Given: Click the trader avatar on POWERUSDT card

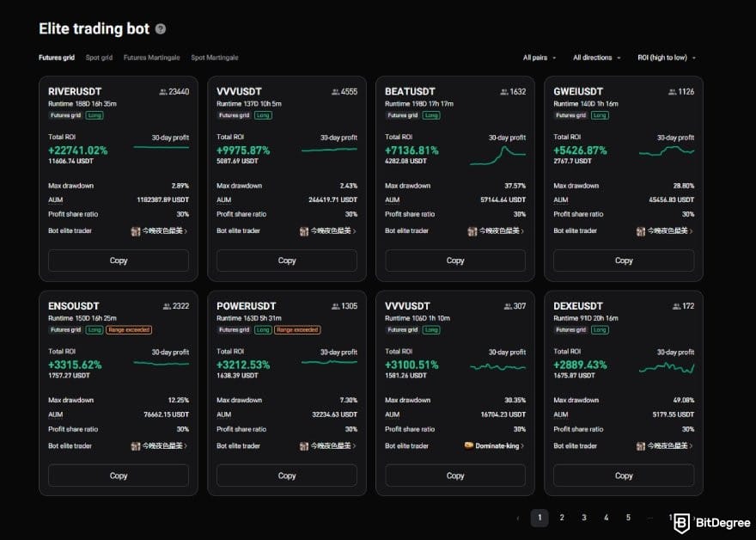Looking at the screenshot, I should click(304, 446).
